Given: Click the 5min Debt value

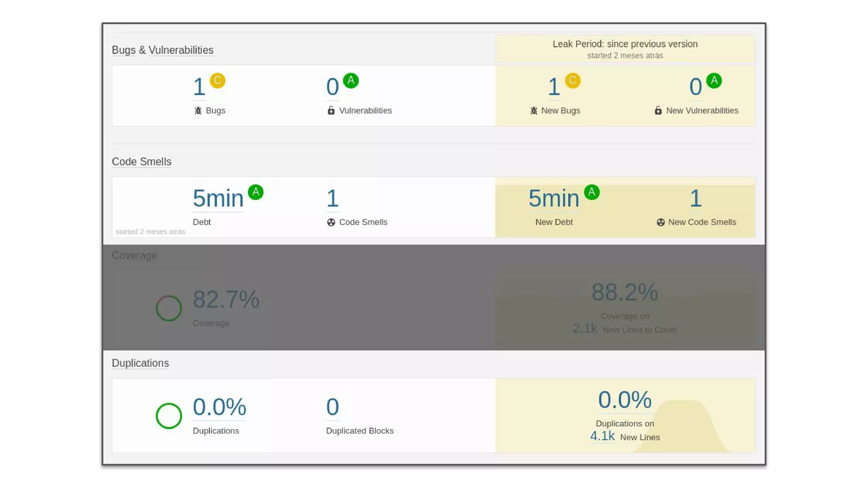Looking at the screenshot, I should pos(218,198).
